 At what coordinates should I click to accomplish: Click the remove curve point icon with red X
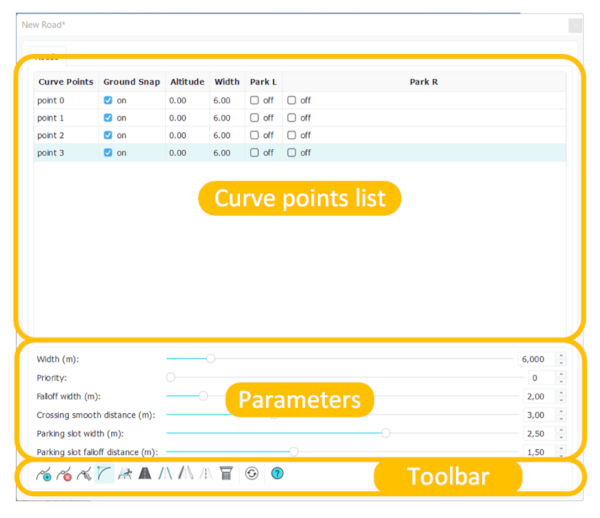tap(64, 474)
